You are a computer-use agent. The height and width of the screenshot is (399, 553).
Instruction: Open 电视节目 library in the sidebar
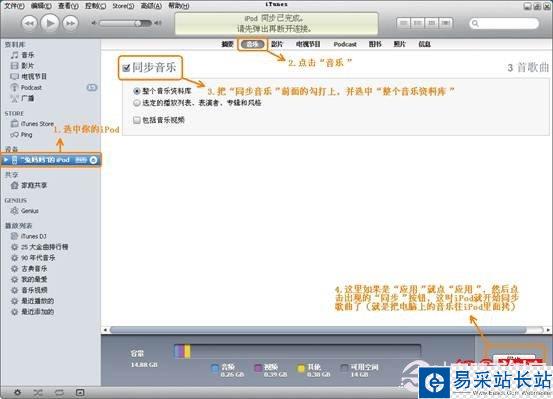(x=34, y=77)
